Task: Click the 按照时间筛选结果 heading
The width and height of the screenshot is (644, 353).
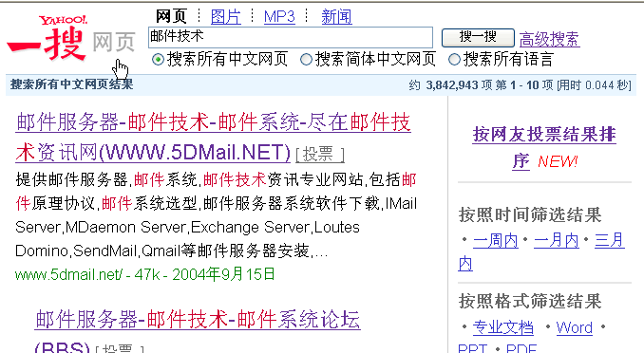Action: click(530, 215)
